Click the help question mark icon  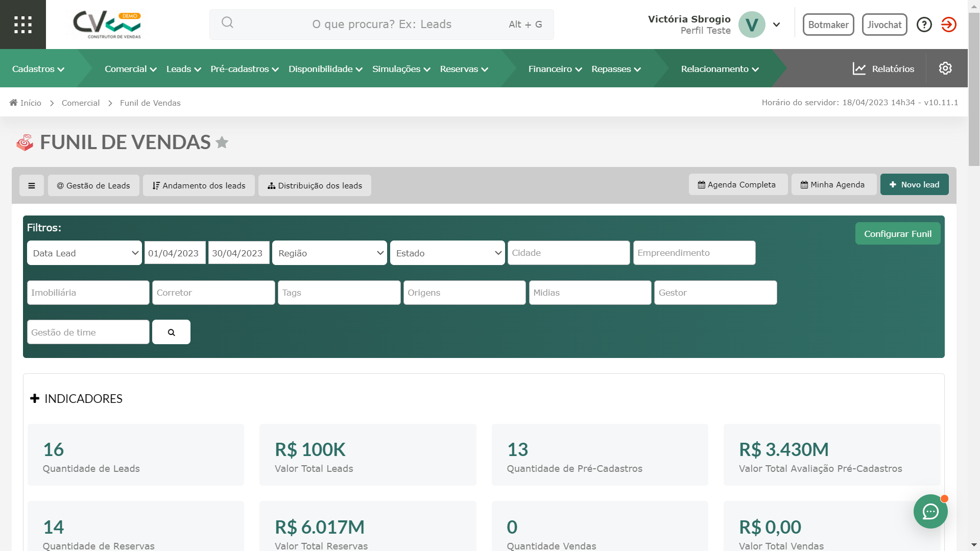(924, 25)
